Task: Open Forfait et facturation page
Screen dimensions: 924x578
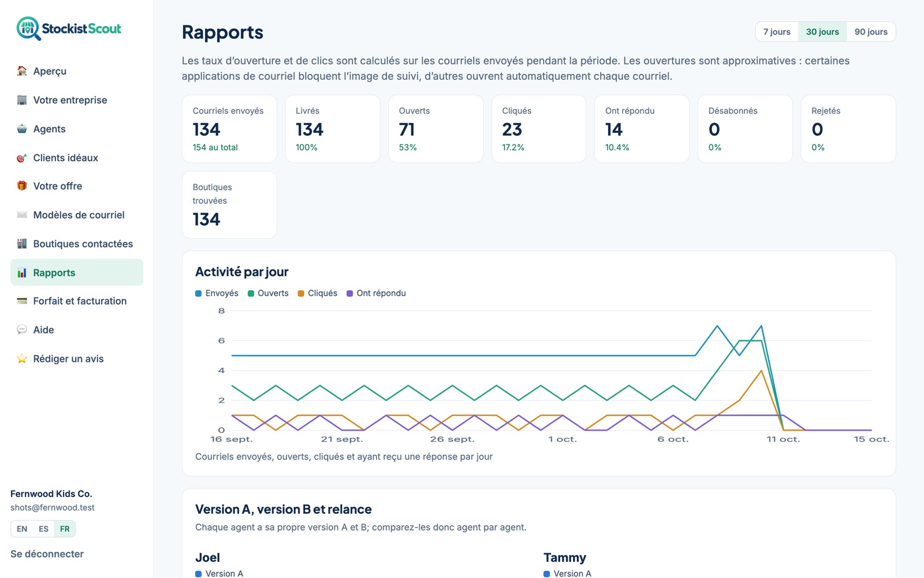Action: (77, 301)
